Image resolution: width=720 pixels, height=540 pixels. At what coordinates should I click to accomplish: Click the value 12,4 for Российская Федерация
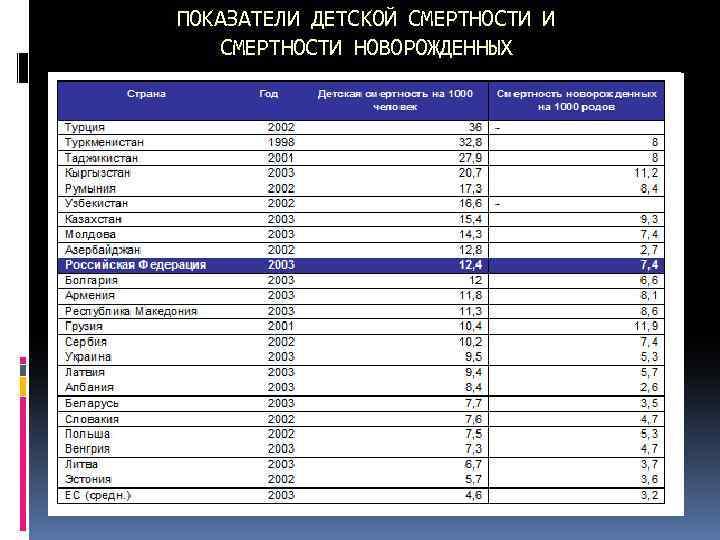[x=470, y=265]
